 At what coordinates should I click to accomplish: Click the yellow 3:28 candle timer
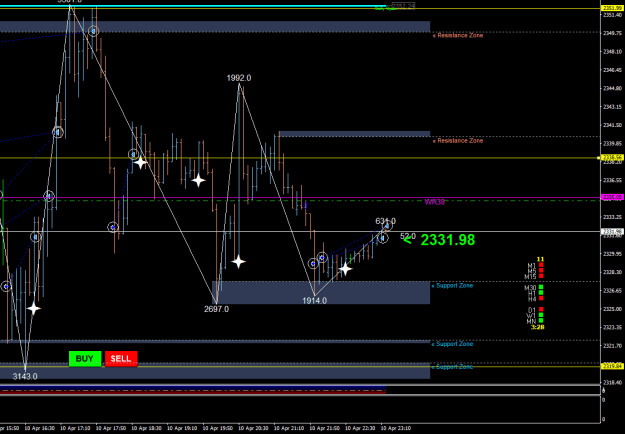(x=537, y=327)
